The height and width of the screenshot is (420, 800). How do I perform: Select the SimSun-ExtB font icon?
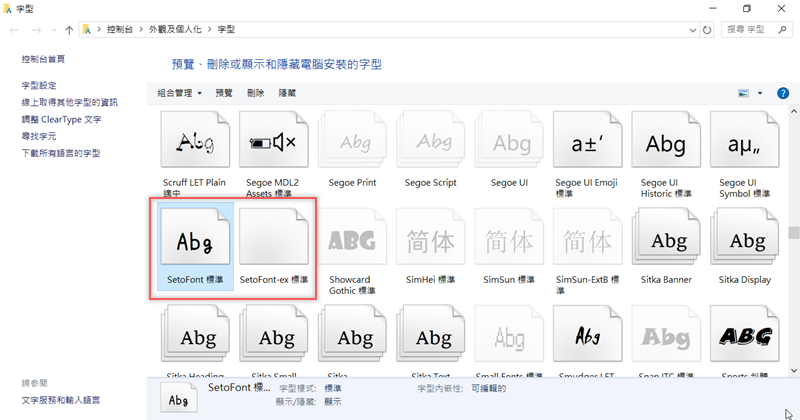[x=588, y=237]
